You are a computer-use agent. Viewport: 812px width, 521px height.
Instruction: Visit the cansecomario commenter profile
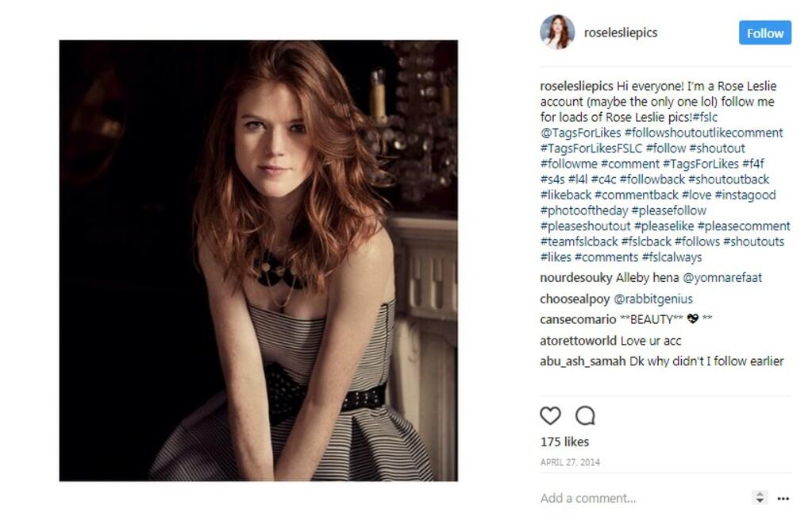click(x=578, y=319)
